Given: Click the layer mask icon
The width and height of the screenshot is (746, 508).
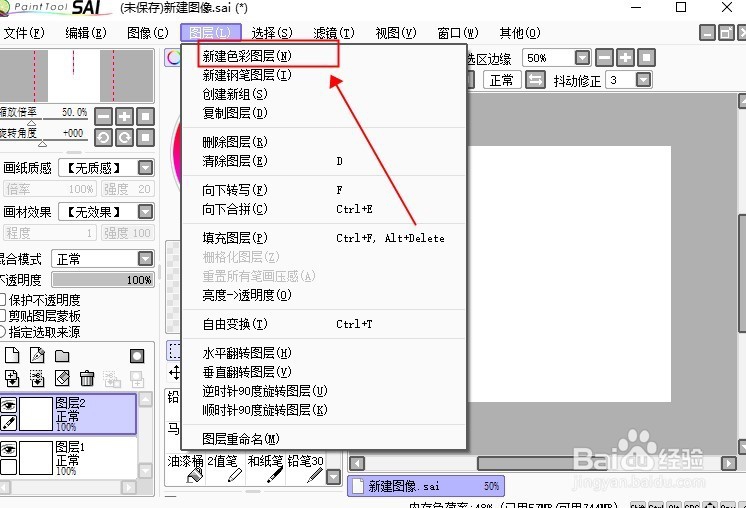Looking at the screenshot, I should click(x=137, y=356).
